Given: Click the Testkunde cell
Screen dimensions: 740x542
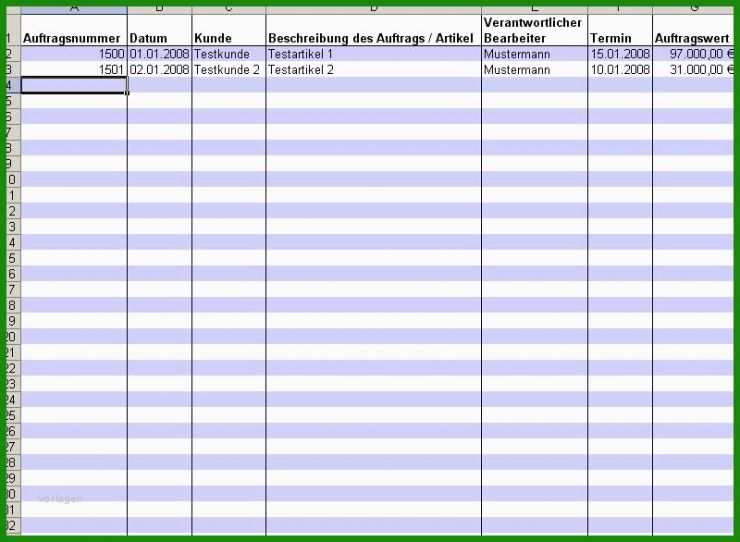Looking at the screenshot, I should [229, 54].
